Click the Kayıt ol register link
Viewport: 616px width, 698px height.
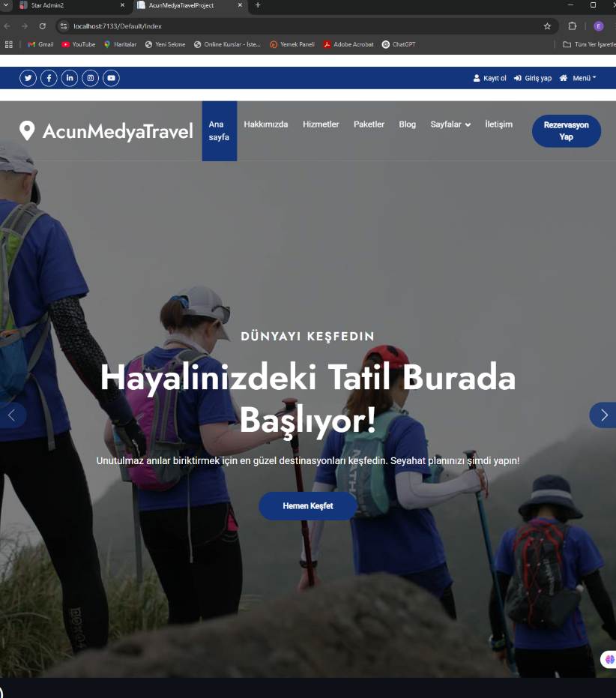tap(489, 78)
